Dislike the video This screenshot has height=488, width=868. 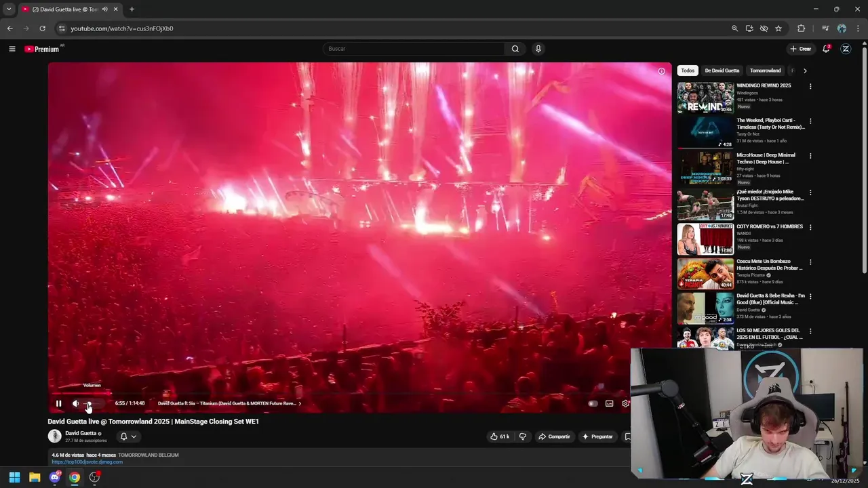pyautogui.click(x=522, y=436)
